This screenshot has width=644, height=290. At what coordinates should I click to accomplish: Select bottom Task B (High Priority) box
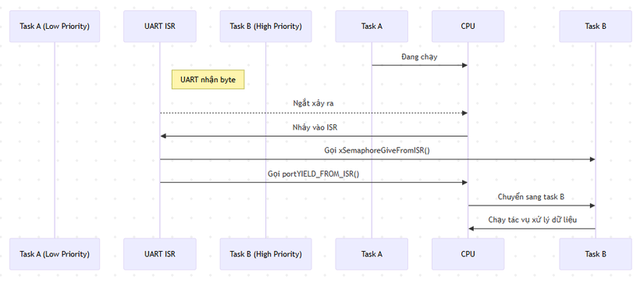265,254
